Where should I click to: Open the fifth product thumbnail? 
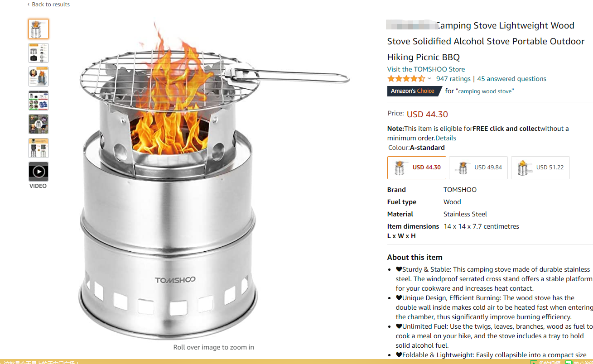coord(39,124)
